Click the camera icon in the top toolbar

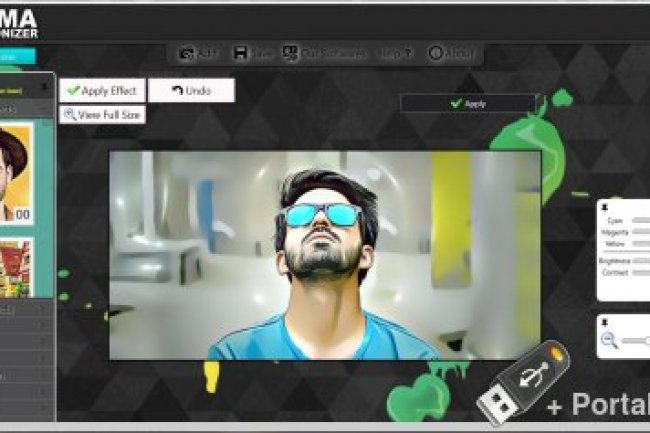(x=186, y=54)
